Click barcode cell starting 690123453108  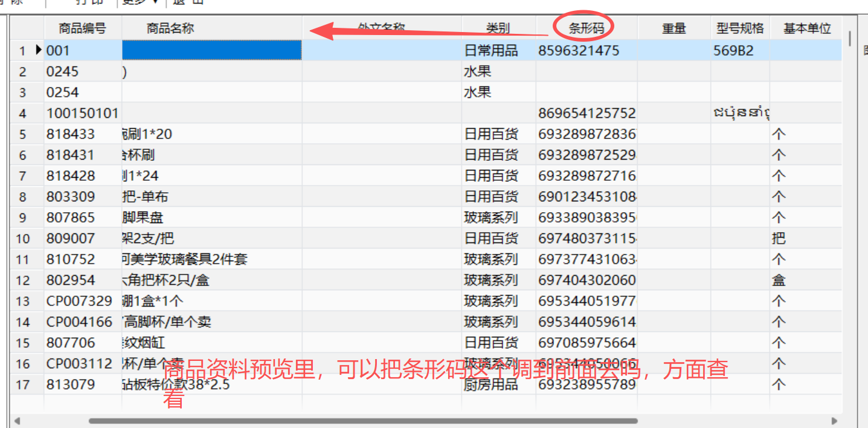587,196
